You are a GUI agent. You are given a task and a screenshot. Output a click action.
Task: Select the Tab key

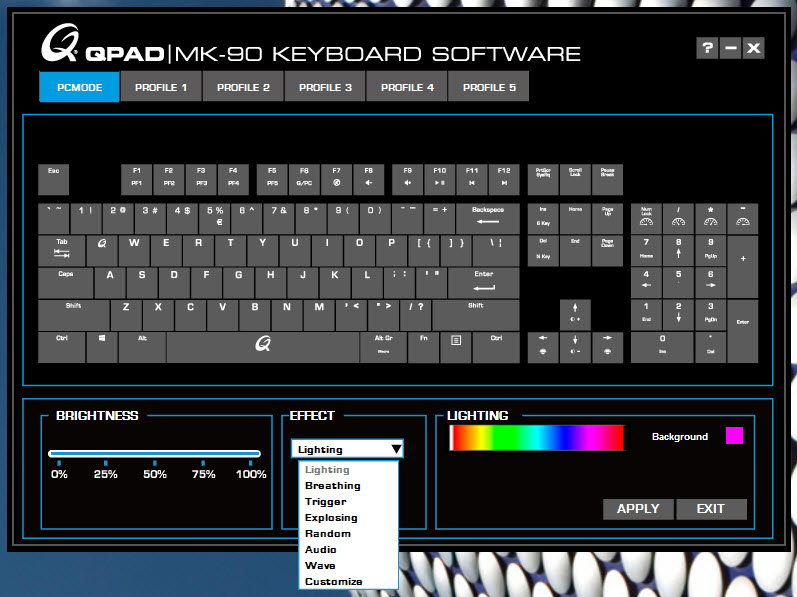pos(62,251)
